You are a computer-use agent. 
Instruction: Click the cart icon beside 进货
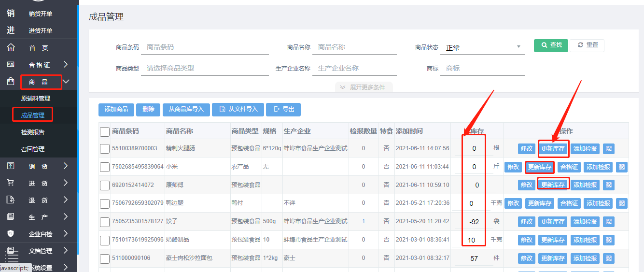[11, 183]
